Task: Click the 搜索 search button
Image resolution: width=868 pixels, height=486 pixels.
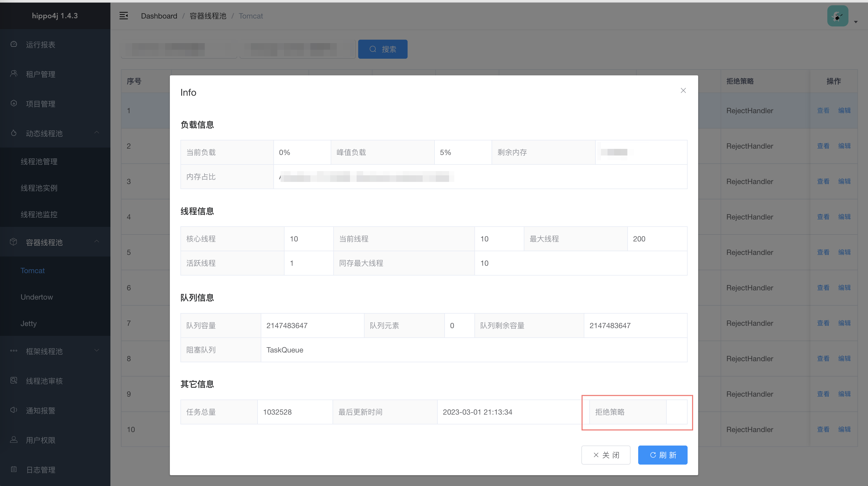Action: pos(383,49)
